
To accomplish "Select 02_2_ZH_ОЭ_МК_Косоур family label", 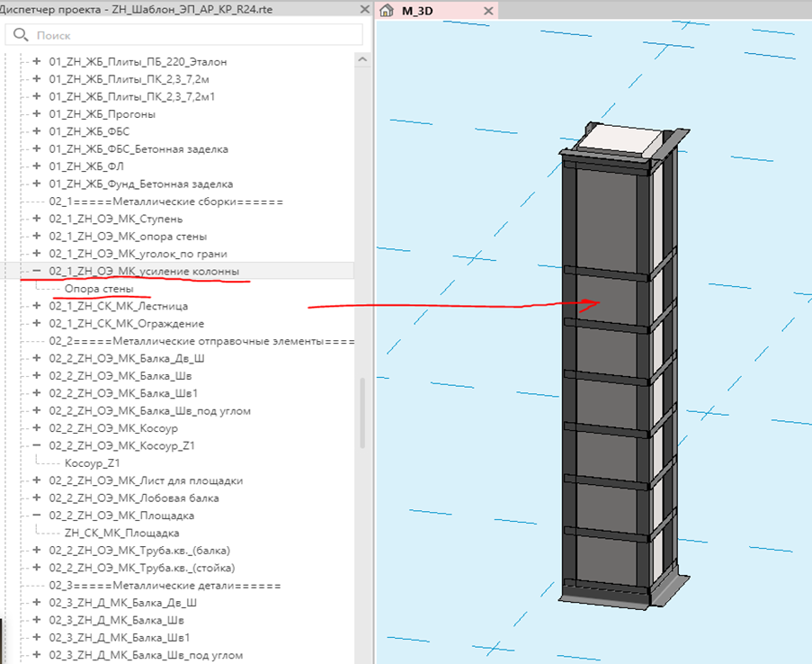I will (x=113, y=428).
